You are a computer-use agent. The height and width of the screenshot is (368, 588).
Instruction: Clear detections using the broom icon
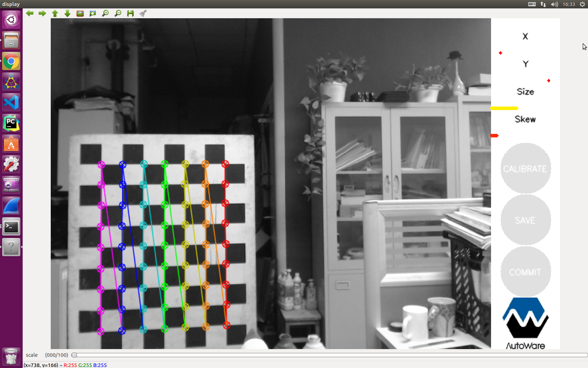click(x=143, y=13)
